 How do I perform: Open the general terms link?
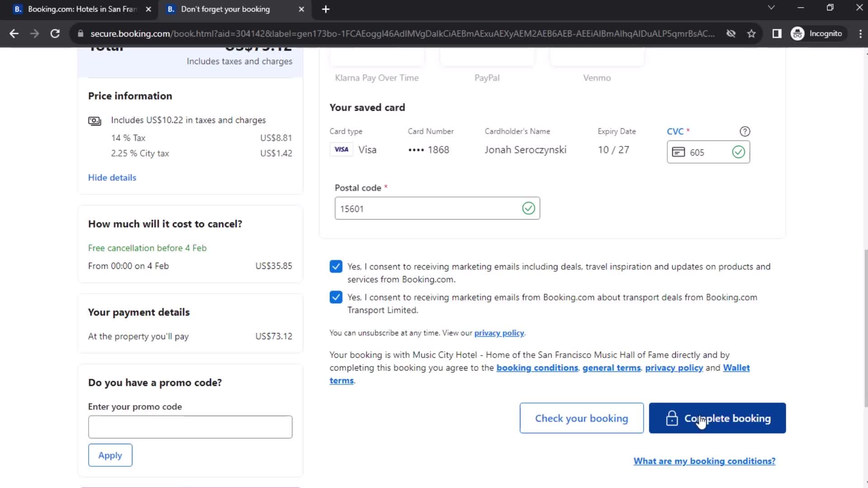click(611, 368)
